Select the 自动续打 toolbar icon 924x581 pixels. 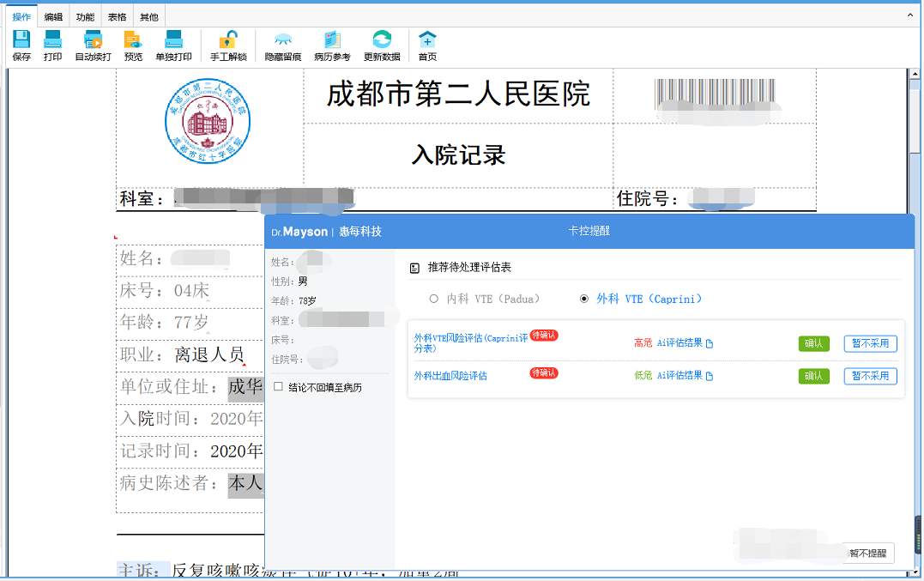(x=94, y=39)
